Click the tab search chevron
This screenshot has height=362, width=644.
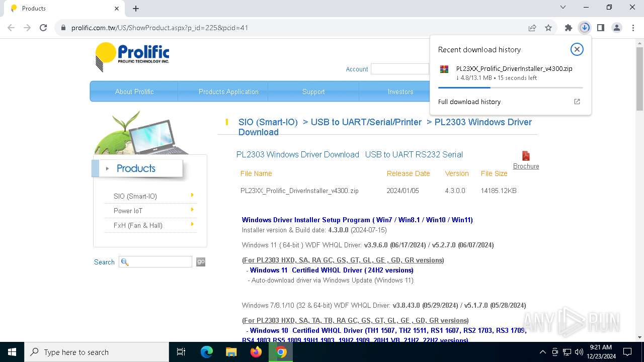(x=563, y=8)
